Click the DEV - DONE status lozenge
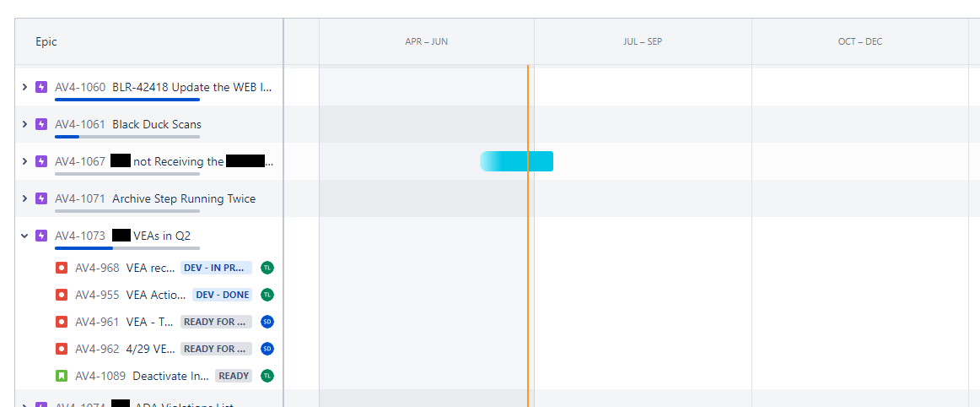Screen dimensions: 980x407 click(222, 295)
